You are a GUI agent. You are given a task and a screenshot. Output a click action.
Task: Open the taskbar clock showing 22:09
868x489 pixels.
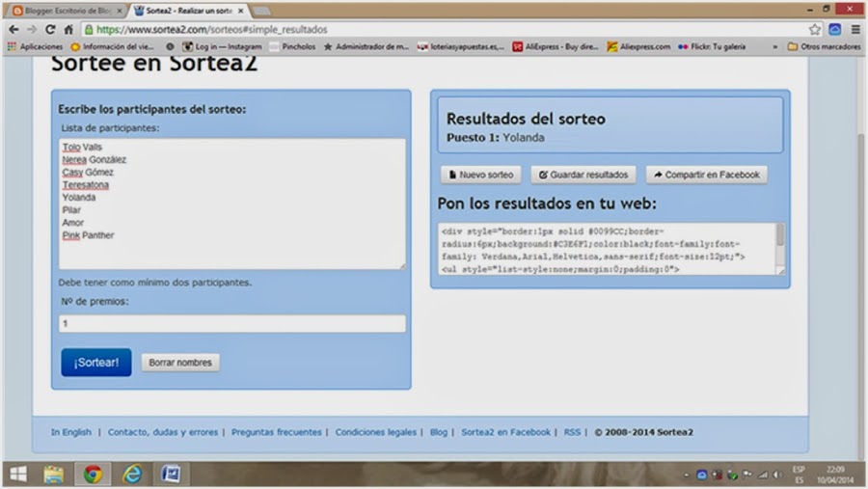point(835,475)
